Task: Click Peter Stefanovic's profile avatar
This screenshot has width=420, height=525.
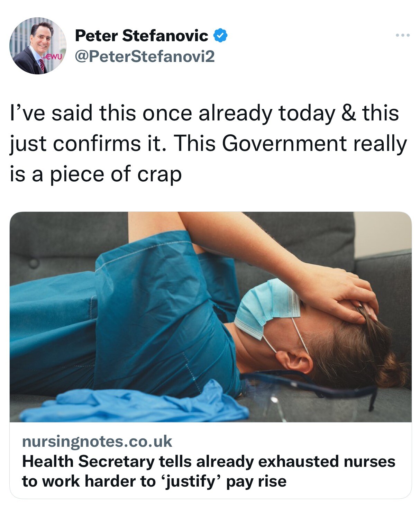Action: click(x=38, y=46)
